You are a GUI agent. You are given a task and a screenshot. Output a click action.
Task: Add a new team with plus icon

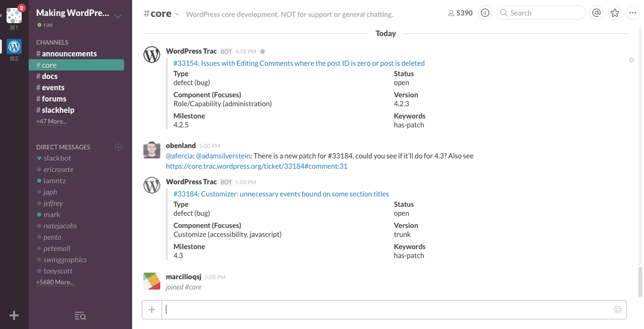tap(14, 315)
